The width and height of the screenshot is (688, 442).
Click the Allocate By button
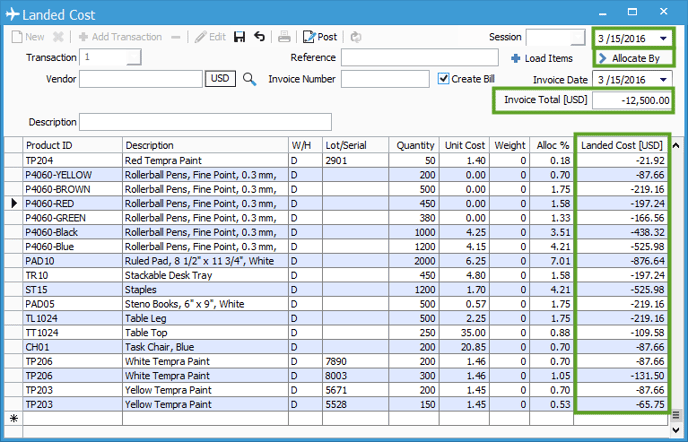point(633,58)
